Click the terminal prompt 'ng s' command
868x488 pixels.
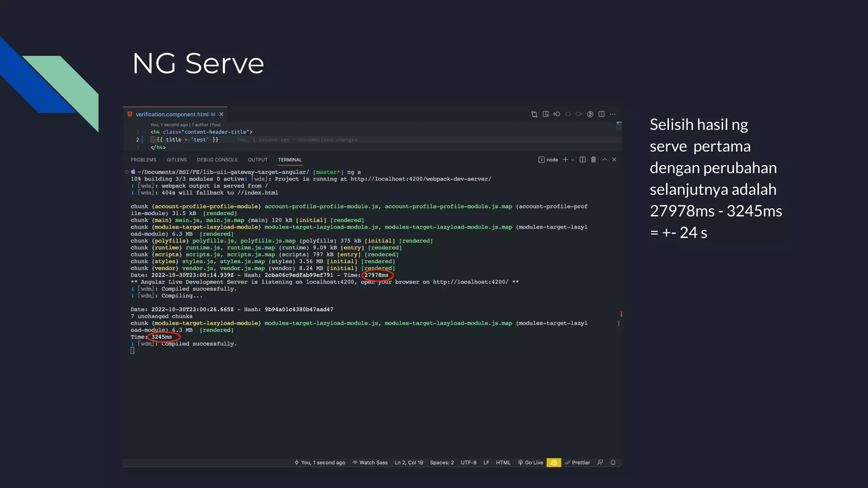click(x=354, y=172)
